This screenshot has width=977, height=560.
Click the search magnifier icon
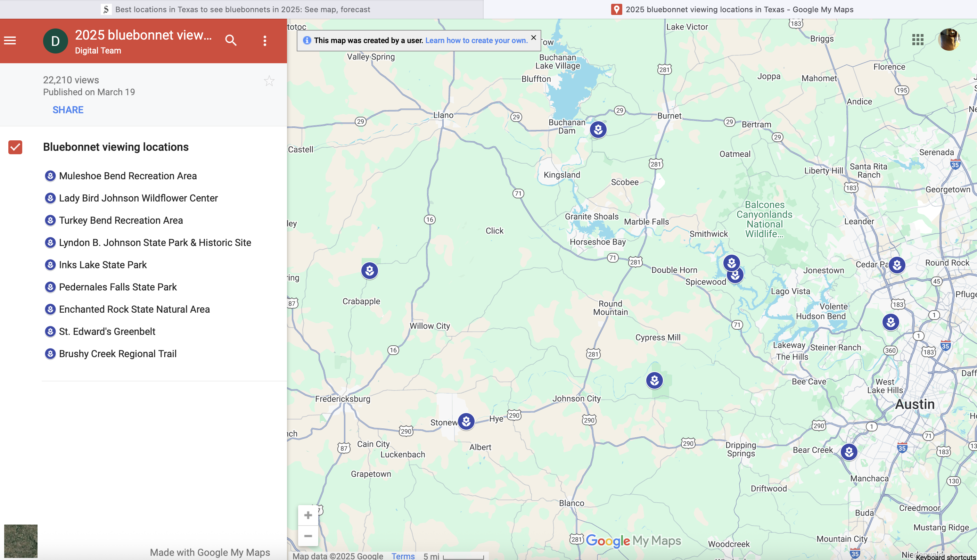click(x=231, y=40)
